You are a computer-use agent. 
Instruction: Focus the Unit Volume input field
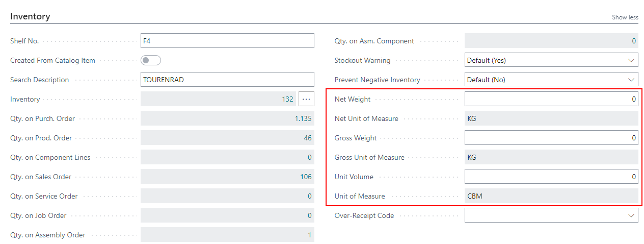(551, 177)
